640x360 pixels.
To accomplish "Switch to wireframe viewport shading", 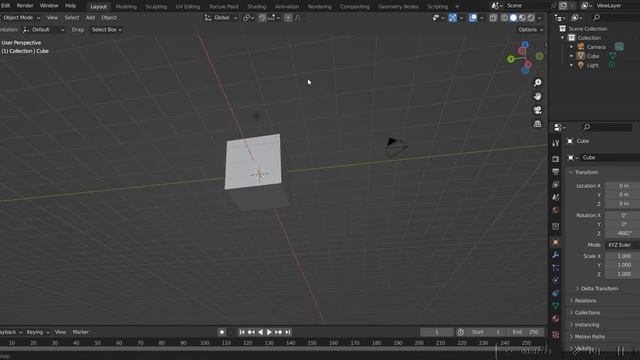I will point(504,18).
